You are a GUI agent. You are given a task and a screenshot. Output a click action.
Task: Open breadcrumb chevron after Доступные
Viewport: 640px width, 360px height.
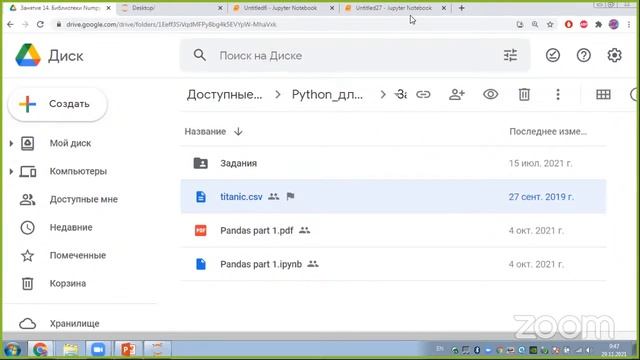[278, 95]
